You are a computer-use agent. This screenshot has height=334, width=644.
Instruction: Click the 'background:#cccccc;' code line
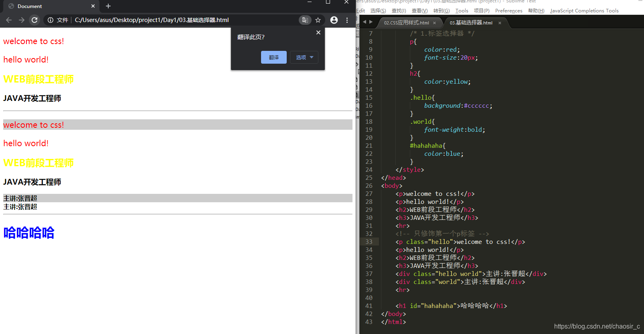[x=458, y=106]
